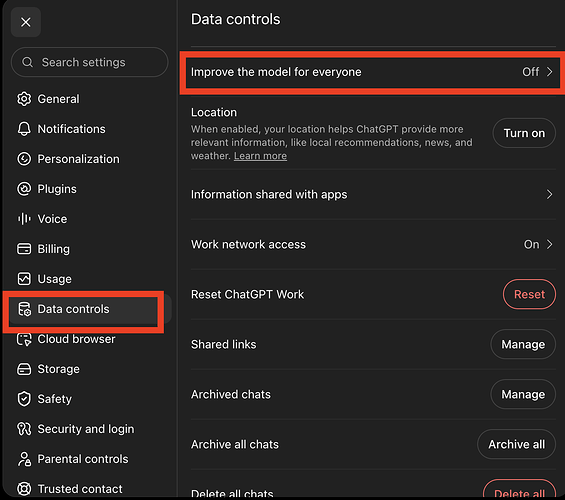The image size is (565, 500).
Task: Select the Security and login label
Action: coord(86,429)
